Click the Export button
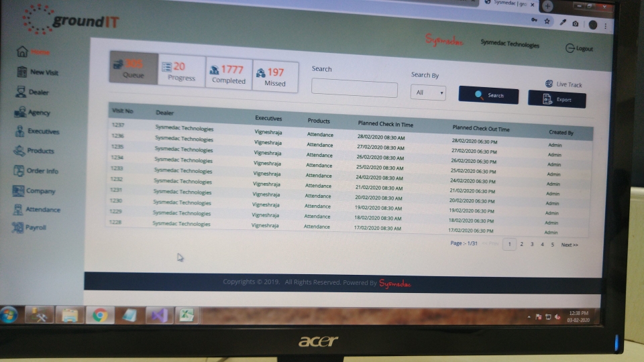 tap(557, 100)
